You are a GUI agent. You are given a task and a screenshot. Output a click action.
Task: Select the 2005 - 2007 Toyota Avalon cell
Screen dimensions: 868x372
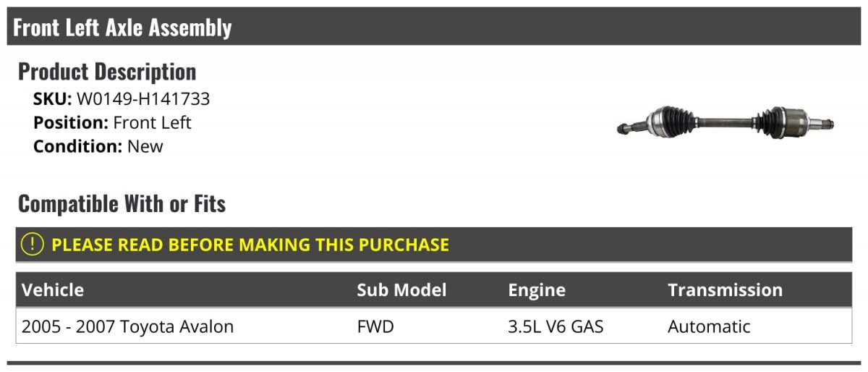pos(128,326)
